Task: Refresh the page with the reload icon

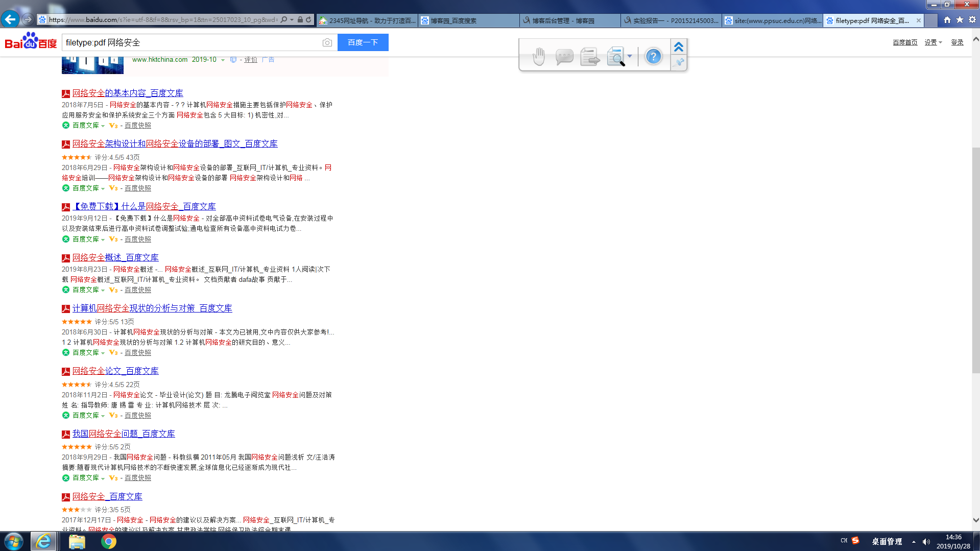Action: [308, 20]
